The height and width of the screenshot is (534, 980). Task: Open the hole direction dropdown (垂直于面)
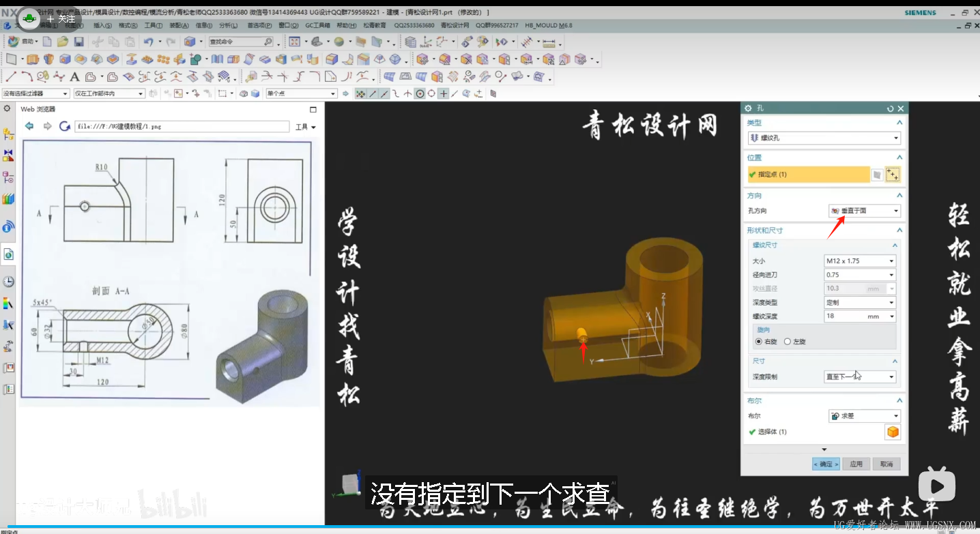coord(865,211)
